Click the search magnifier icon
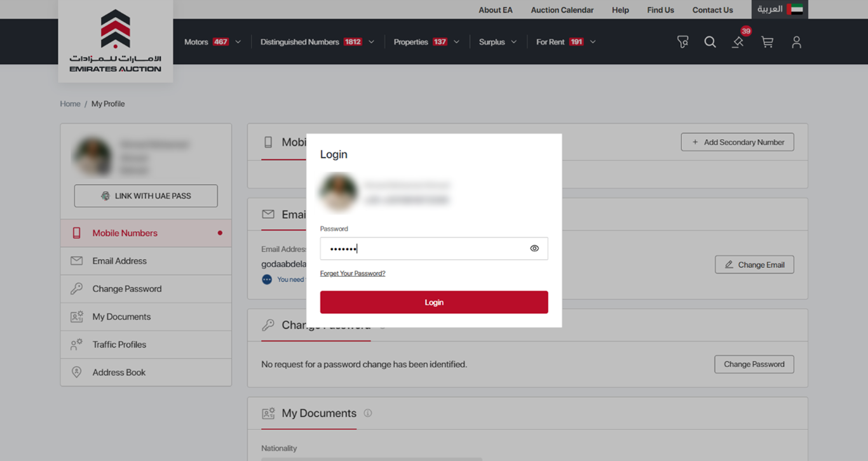 tap(710, 42)
